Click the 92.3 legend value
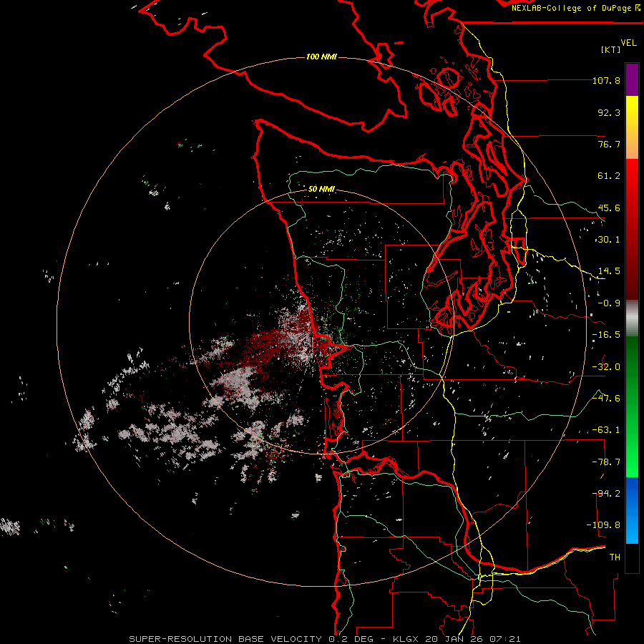This screenshot has height=644, width=644. click(x=609, y=112)
